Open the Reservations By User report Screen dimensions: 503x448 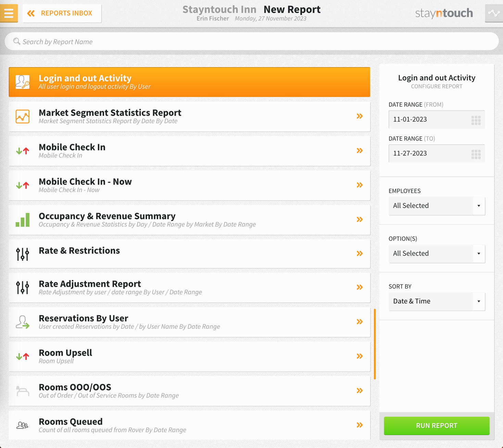[x=189, y=322]
